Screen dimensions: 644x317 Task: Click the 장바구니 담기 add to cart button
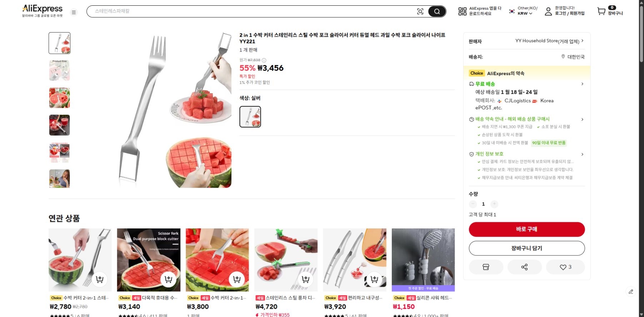pyautogui.click(x=527, y=248)
